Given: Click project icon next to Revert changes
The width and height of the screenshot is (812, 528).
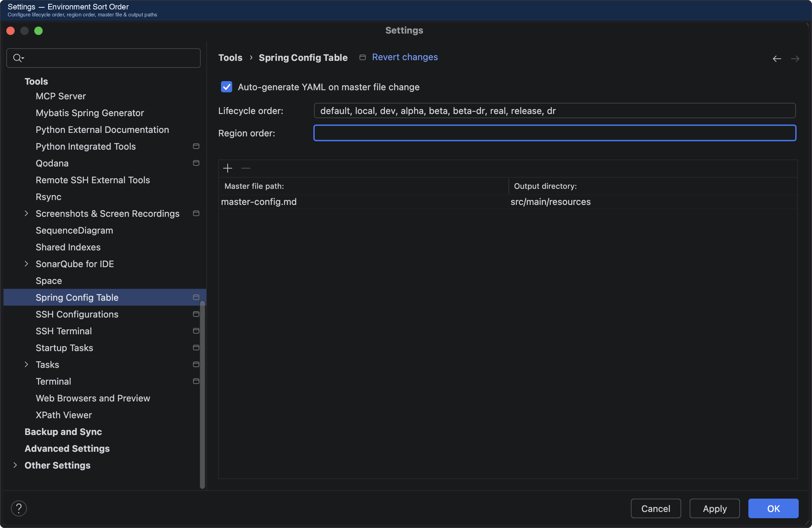Looking at the screenshot, I should pos(363,57).
